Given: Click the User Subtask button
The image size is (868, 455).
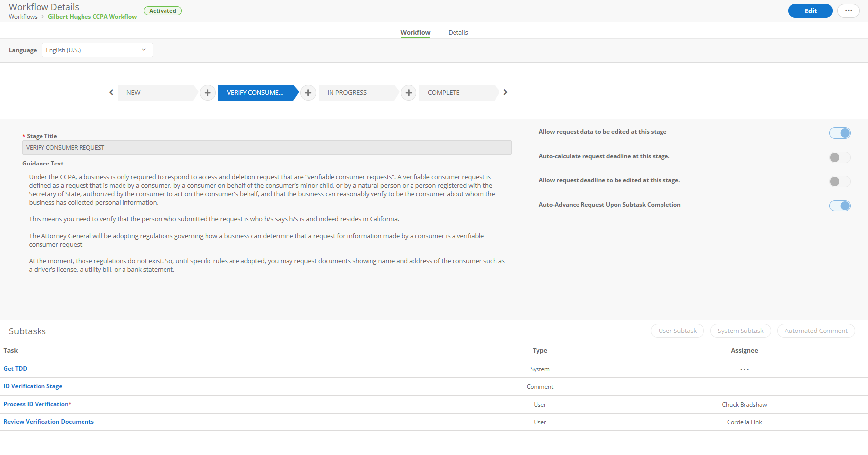Looking at the screenshot, I should coord(677,331).
